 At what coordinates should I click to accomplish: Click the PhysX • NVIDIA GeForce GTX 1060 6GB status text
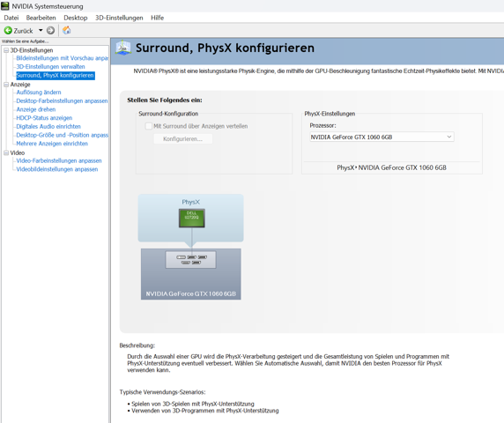pyautogui.click(x=391, y=167)
